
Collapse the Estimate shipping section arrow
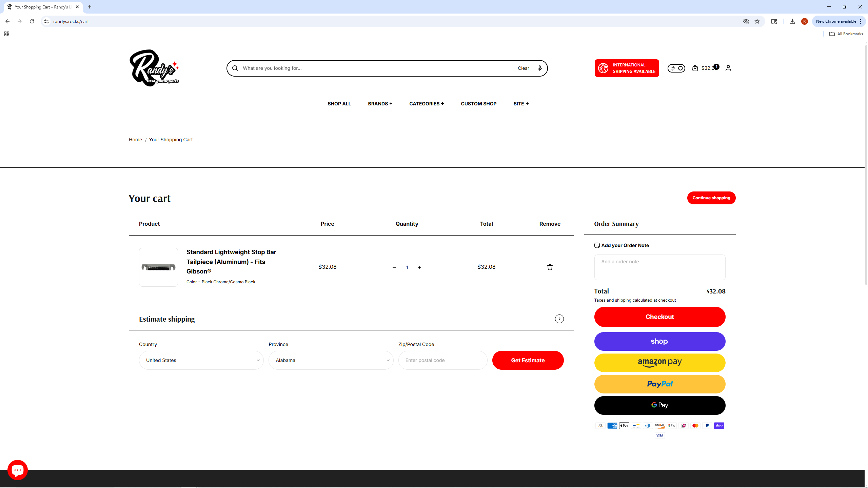(x=559, y=319)
